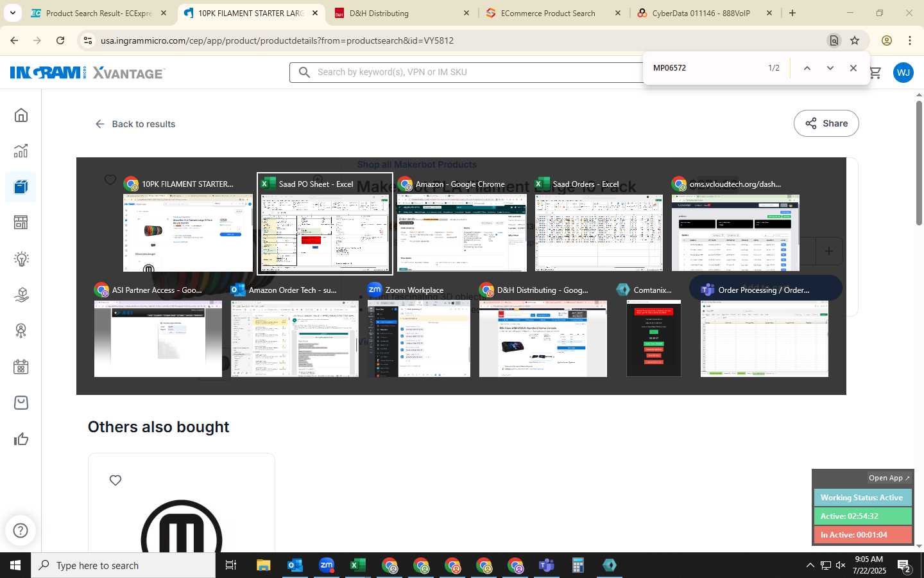
Task: Reload the page
Action: 60,40
